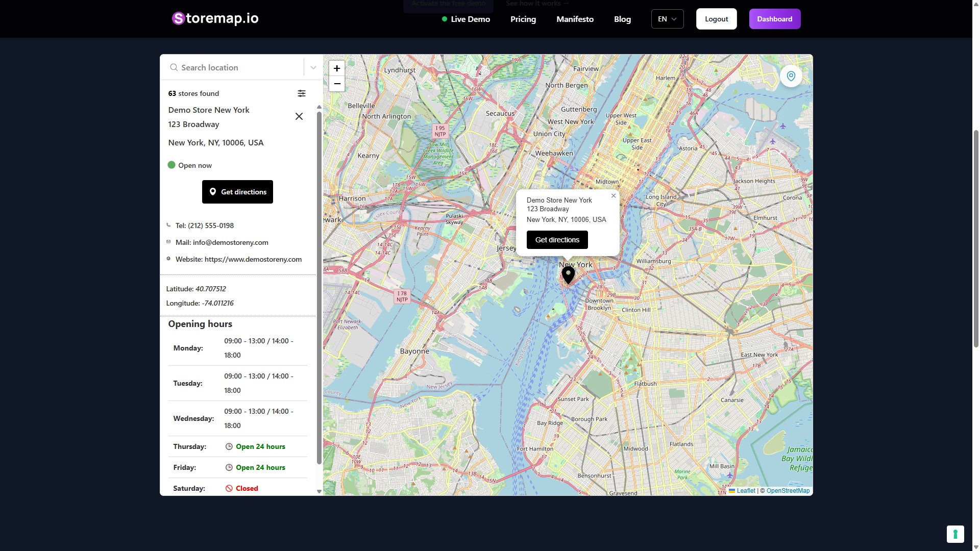Image resolution: width=980 pixels, height=551 pixels.
Task: Open the Blog navigation link
Action: (x=622, y=19)
